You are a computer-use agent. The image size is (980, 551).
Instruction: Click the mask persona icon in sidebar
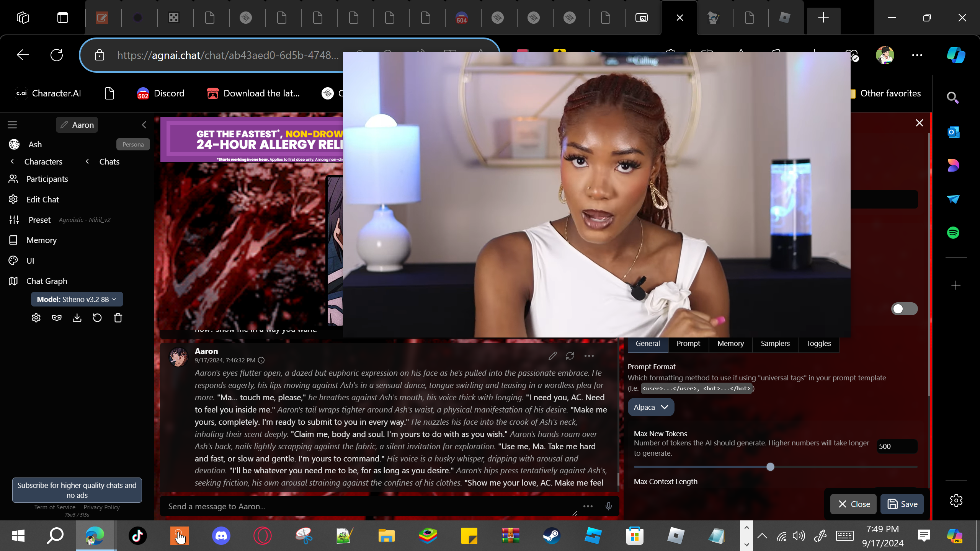point(57,318)
